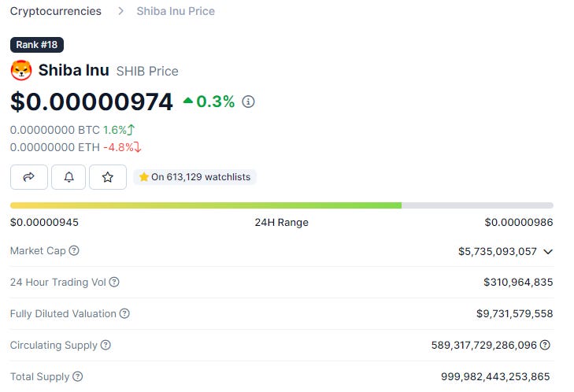Click the breadcrumb chevron separator icon
Image resolution: width=574 pixels, height=392 pixels.
pyautogui.click(x=120, y=11)
